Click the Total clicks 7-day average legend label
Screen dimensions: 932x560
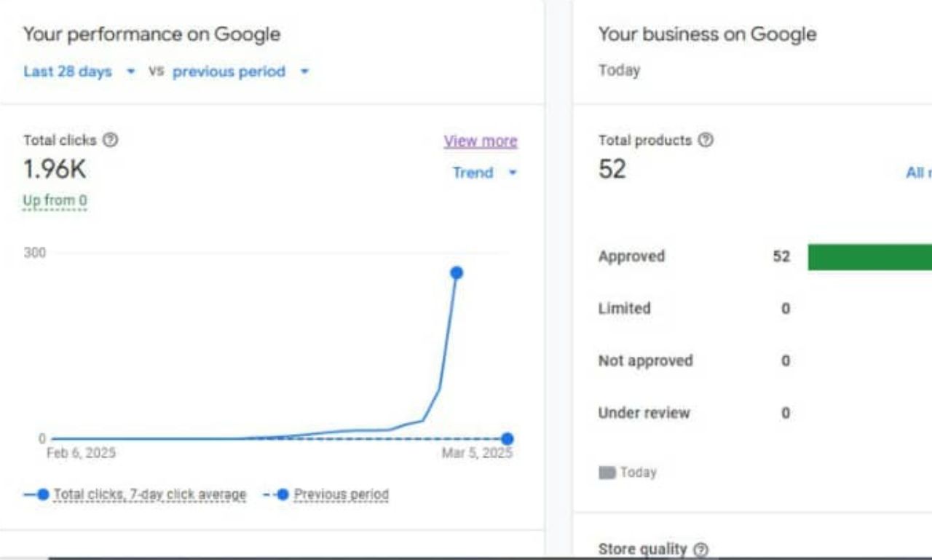click(x=150, y=494)
